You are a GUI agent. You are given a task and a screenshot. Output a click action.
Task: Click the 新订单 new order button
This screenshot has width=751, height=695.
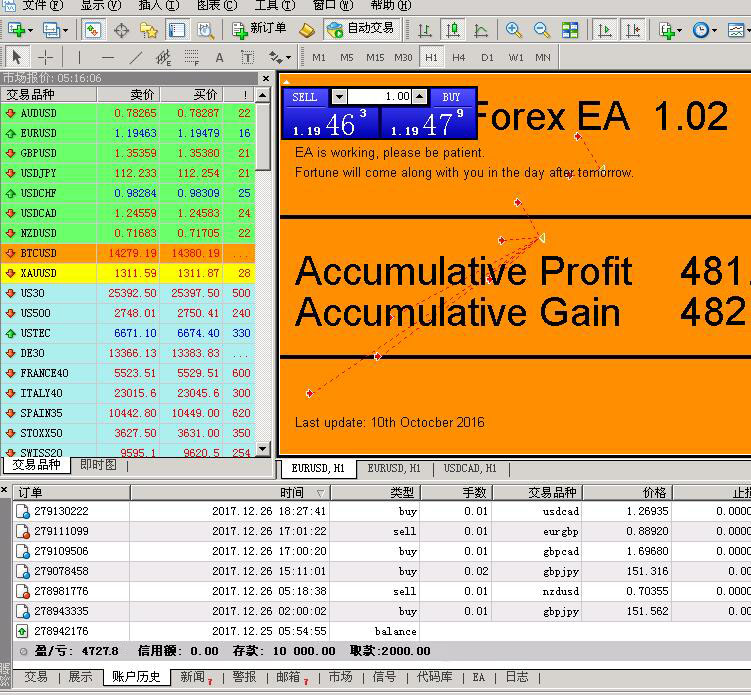(x=259, y=29)
